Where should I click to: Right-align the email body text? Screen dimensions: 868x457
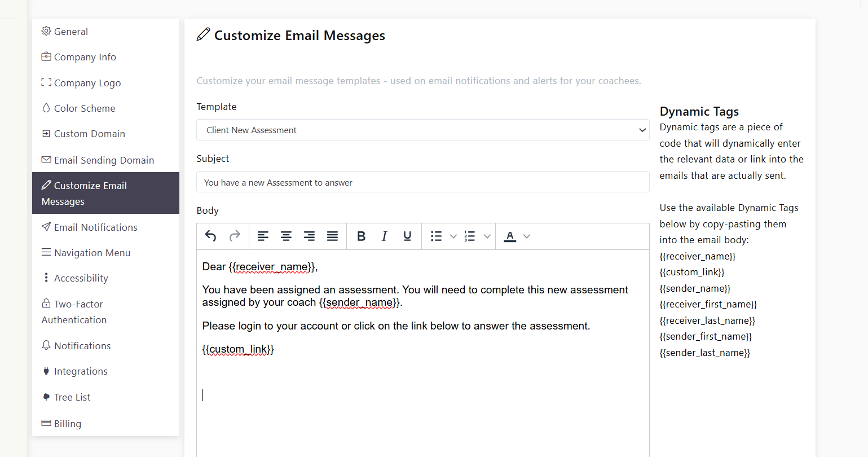point(309,236)
